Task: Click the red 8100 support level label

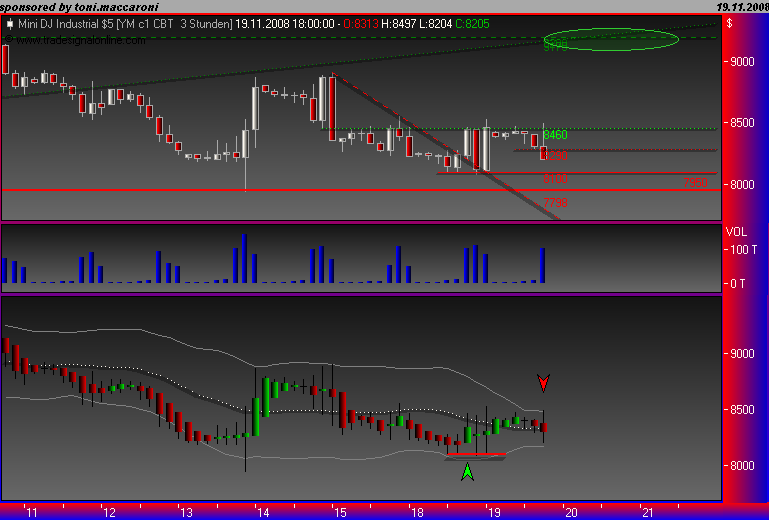Action: point(555,179)
